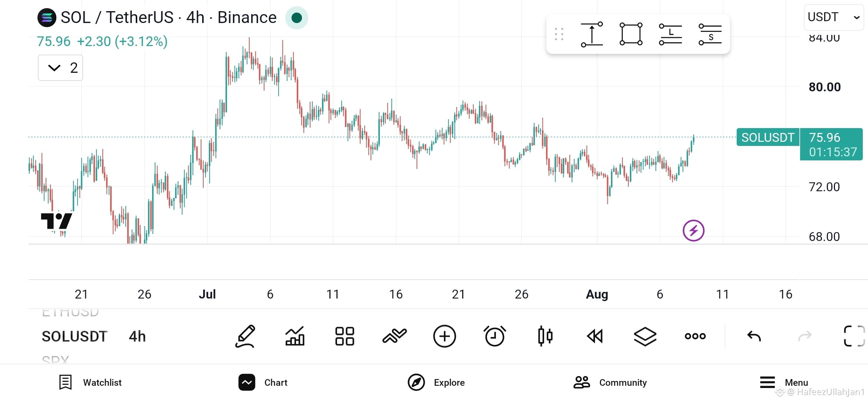Image resolution: width=868 pixels, height=401 pixels.
Task: Select the price range measuring tool
Action: click(592, 35)
